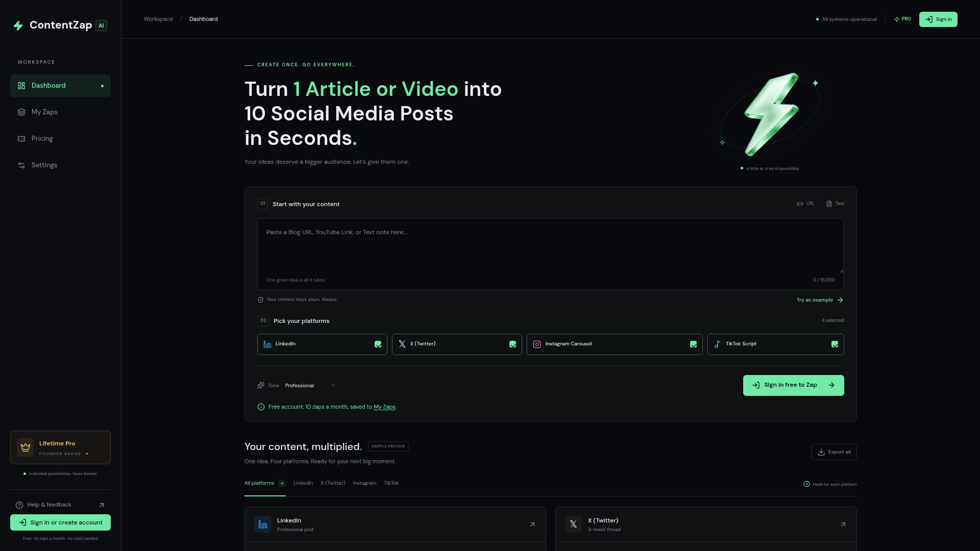Open the Tone Professional dropdown
The width and height of the screenshot is (980, 551).
coord(310,386)
